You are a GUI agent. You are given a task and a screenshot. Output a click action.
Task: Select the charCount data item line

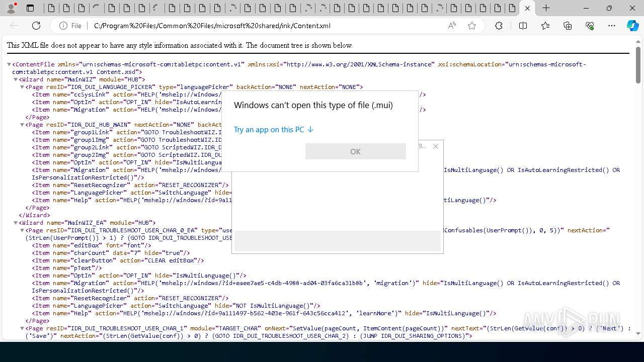tap(111, 253)
